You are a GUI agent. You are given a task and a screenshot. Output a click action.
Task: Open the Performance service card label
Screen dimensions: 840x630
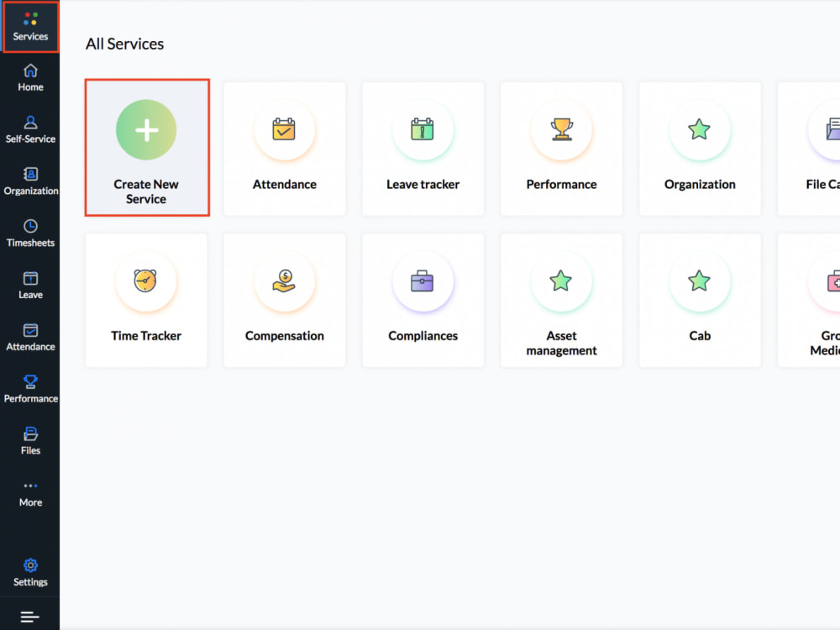click(561, 184)
